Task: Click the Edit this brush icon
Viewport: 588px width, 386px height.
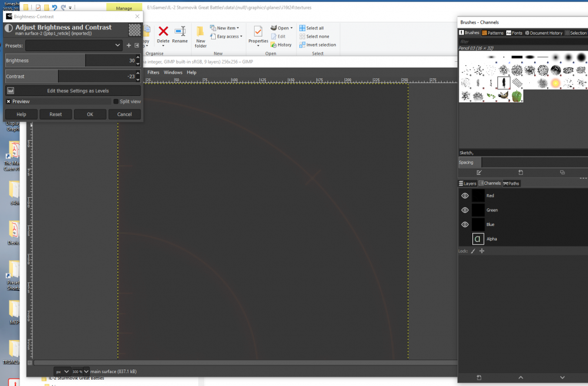Action: click(479, 172)
